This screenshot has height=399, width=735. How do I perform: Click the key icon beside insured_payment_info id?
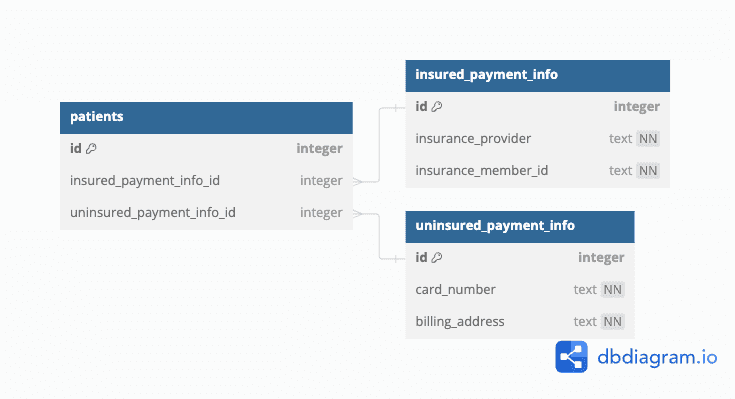point(436,106)
